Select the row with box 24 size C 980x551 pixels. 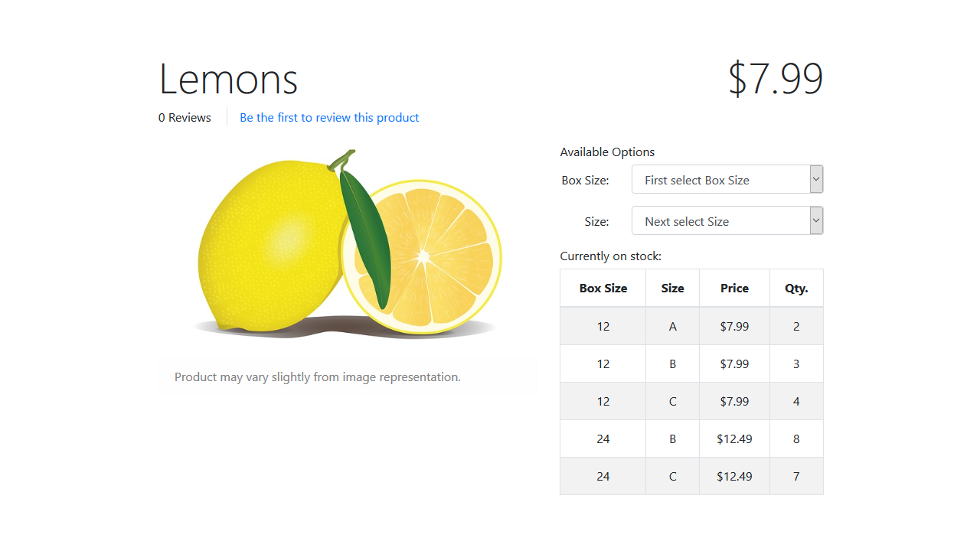pyautogui.click(x=692, y=477)
